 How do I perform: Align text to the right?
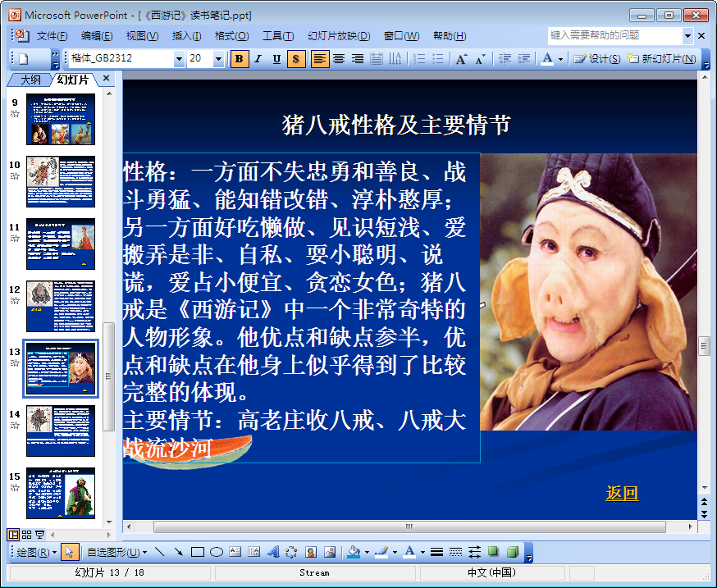click(358, 58)
